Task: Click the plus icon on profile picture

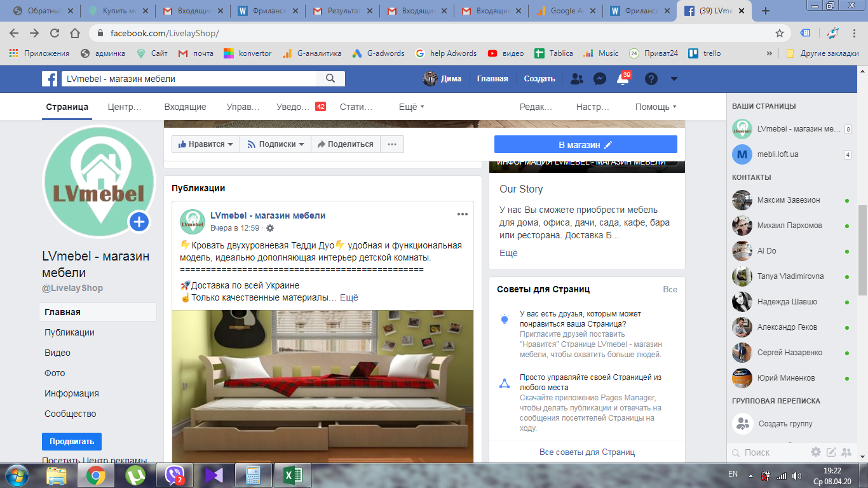Action: [139, 222]
